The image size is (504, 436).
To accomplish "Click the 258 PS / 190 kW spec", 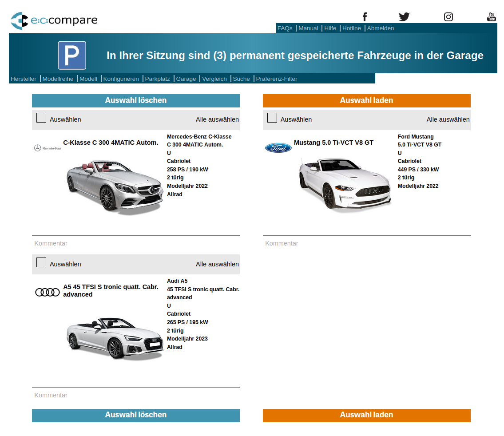I will [x=187, y=169].
